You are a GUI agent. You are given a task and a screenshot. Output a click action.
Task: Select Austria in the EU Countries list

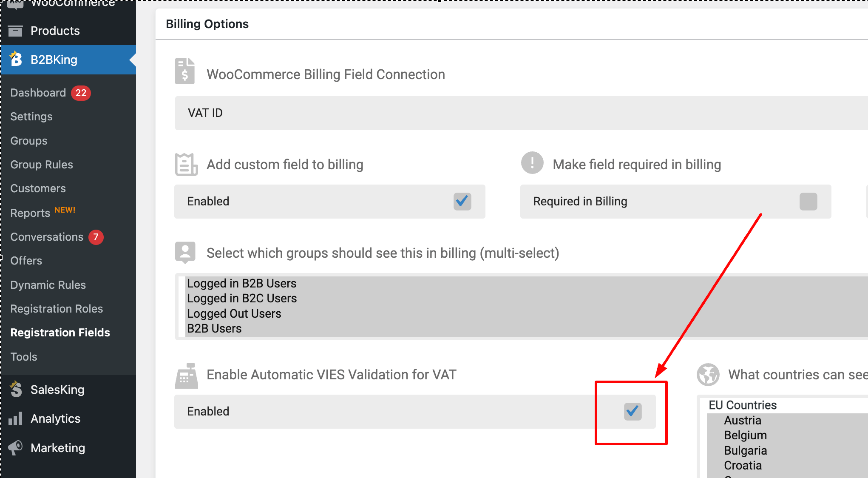(x=743, y=420)
